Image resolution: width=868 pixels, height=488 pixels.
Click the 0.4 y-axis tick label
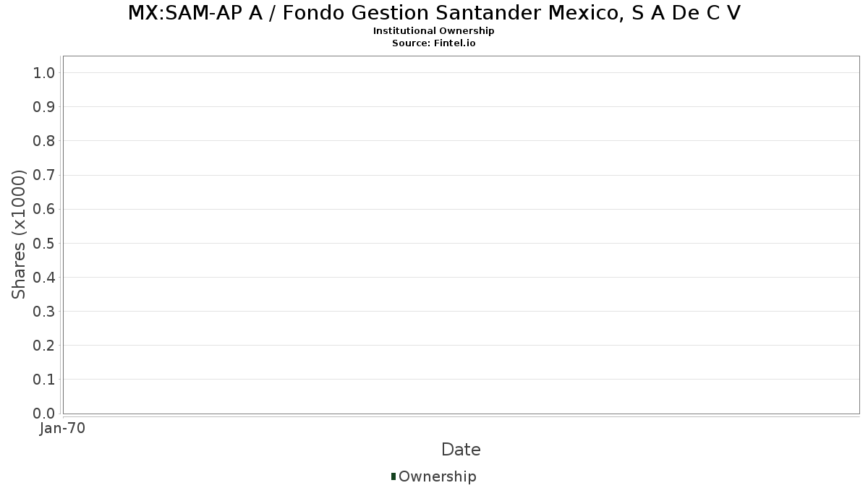point(45,277)
